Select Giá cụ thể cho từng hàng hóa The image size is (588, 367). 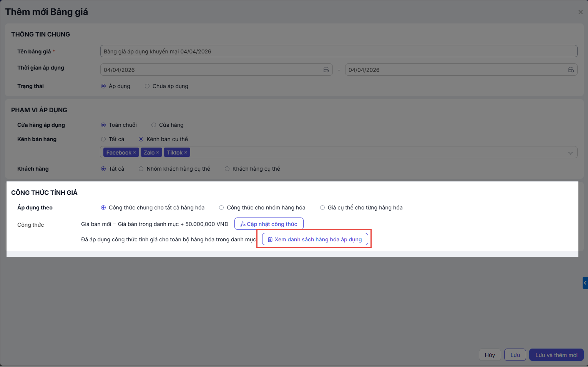322,208
